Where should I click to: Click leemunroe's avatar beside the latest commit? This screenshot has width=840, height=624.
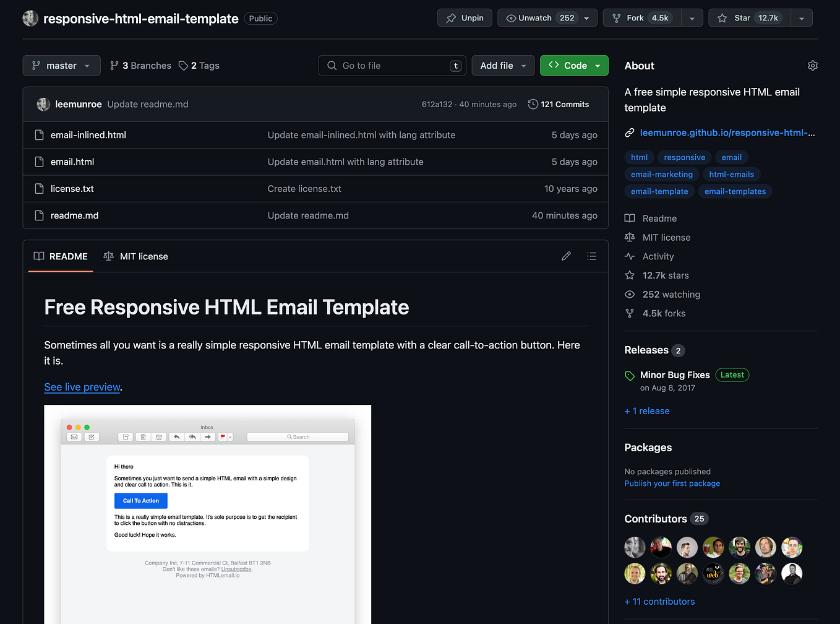[x=42, y=104]
